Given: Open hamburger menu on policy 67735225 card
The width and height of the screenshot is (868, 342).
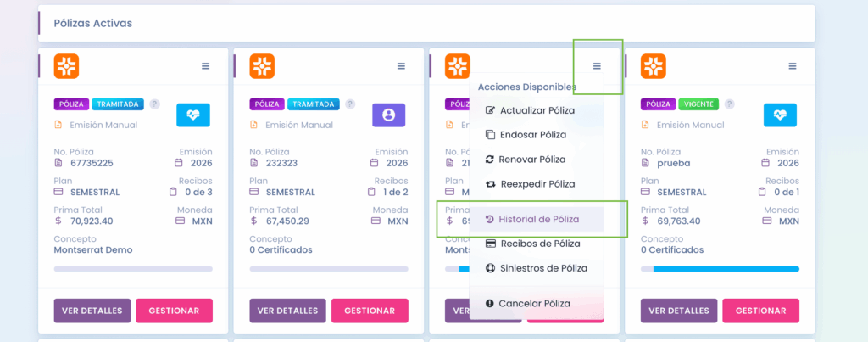Looking at the screenshot, I should click(205, 66).
